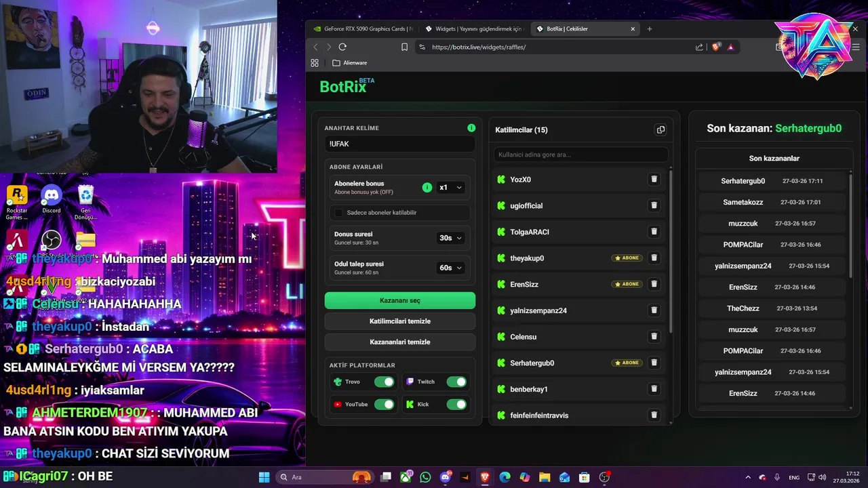This screenshot has height=488, width=868.
Task: Open the Abonelere bonus x1 dropdown
Action: (450, 188)
